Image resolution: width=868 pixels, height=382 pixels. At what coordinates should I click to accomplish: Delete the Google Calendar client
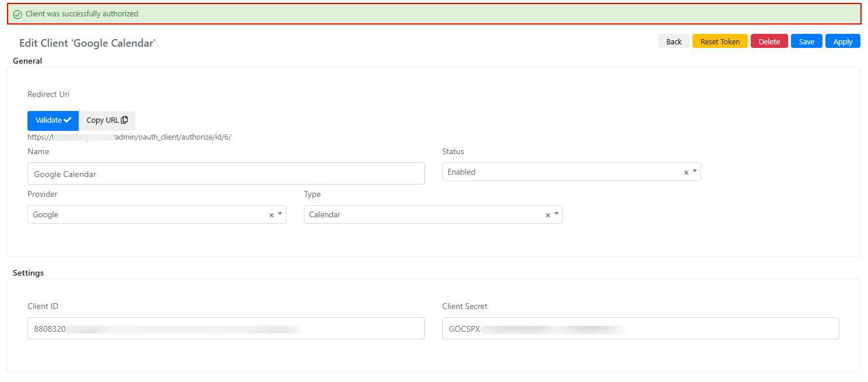click(x=769, y=41)
